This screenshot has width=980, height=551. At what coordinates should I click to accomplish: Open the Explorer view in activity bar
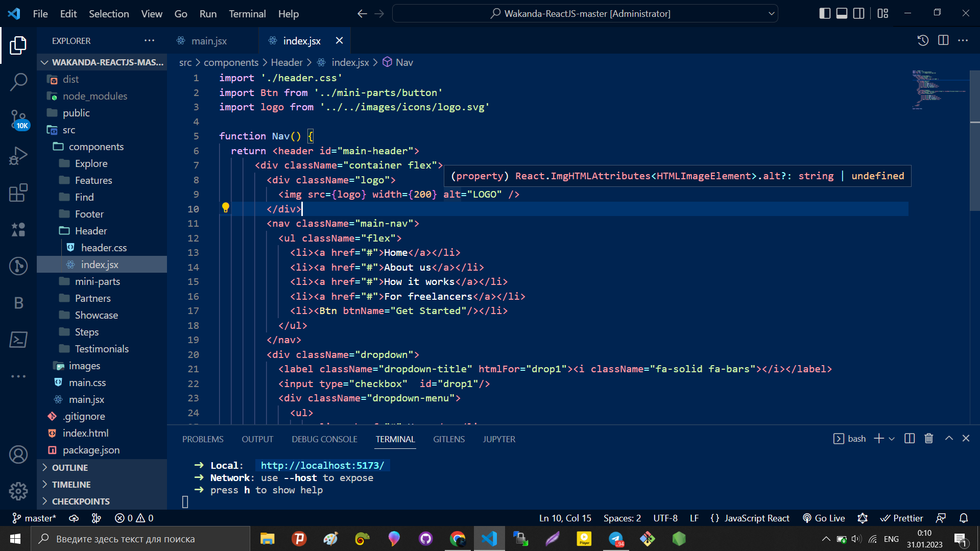[x=18, y=45]
